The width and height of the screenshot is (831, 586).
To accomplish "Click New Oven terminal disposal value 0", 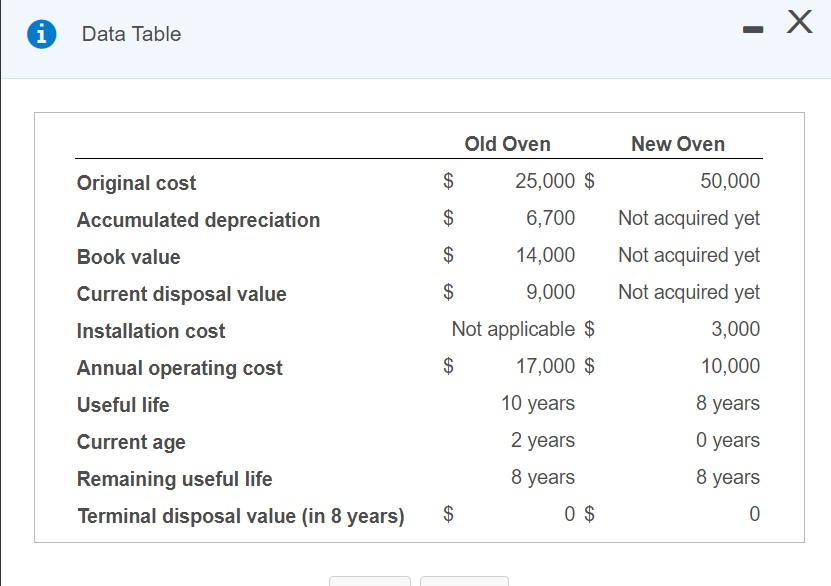I will point(755,514).
